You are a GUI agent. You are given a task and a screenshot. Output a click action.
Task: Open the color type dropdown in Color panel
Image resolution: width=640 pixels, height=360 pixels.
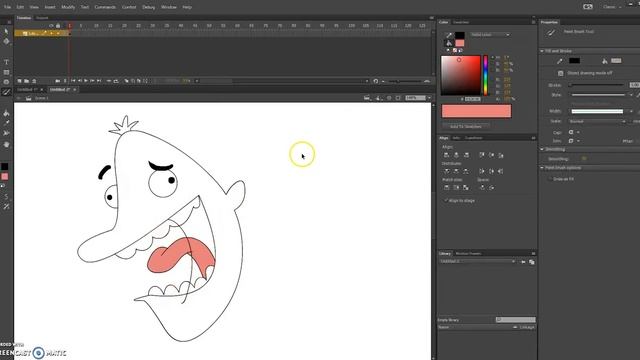(490, 35)
